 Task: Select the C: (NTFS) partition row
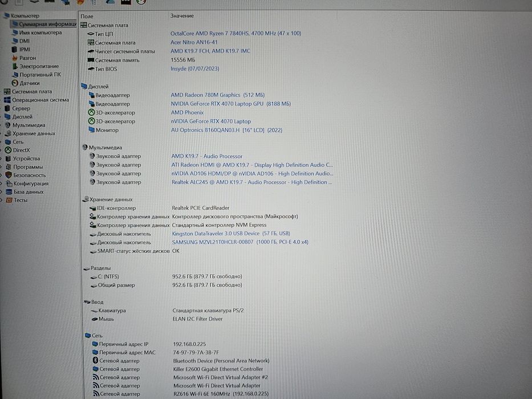[x=166, y=276]
